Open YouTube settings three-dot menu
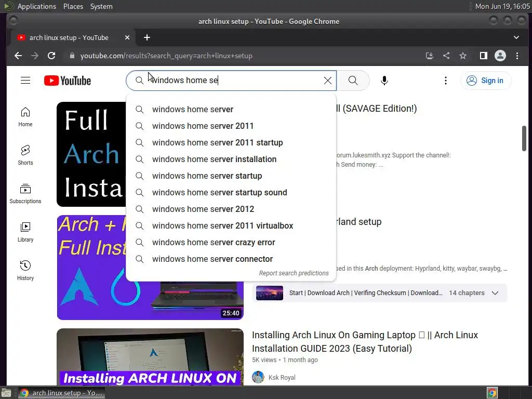532x399 pixels. [445, 81]
